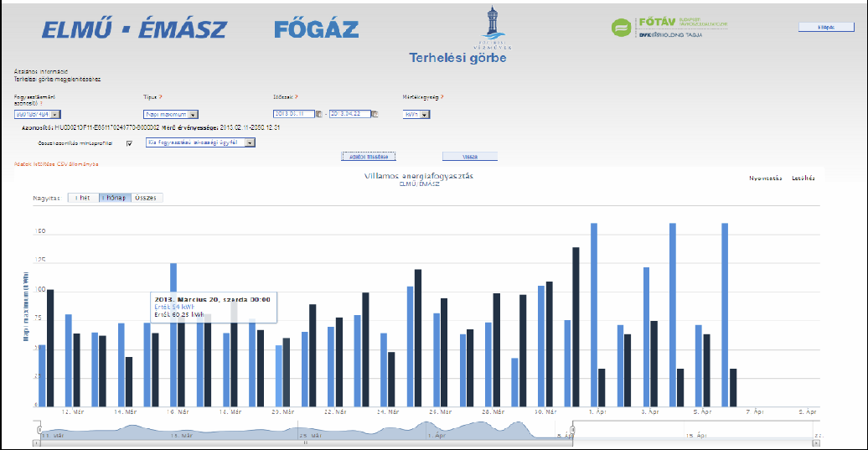Click the Fővárosi Vízművek water tower logo

492,28
